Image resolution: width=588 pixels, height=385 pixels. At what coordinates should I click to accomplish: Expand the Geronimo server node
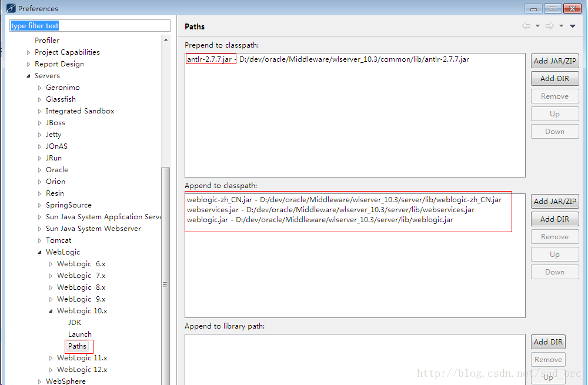[x=40, y=88]
